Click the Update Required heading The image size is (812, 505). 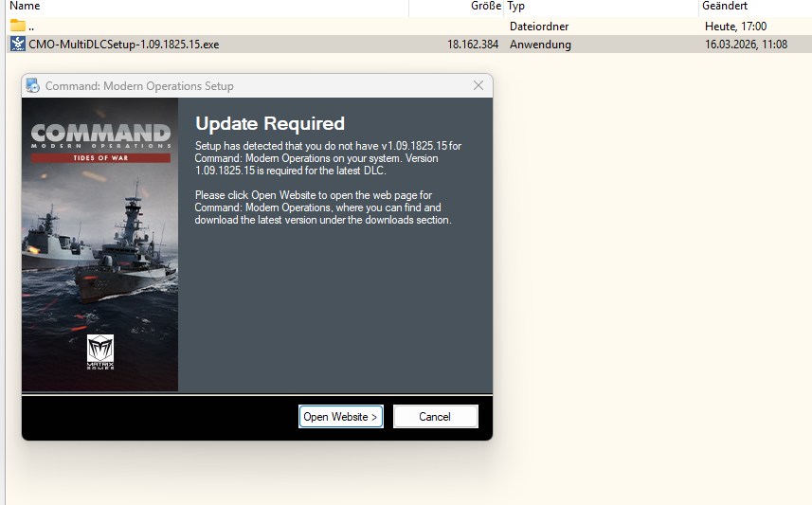pyautogui.click(x=270, y=123)
